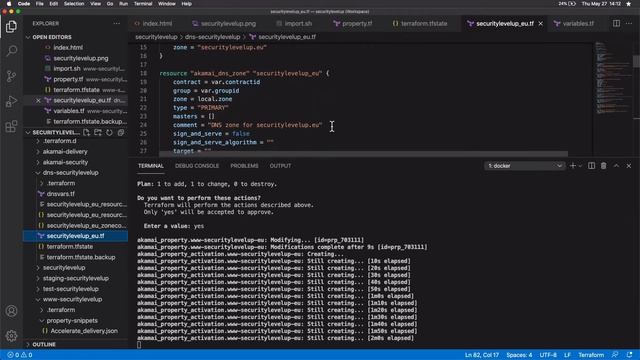
Task: Create a new terminal with plus icon
Action: (573, 166)
